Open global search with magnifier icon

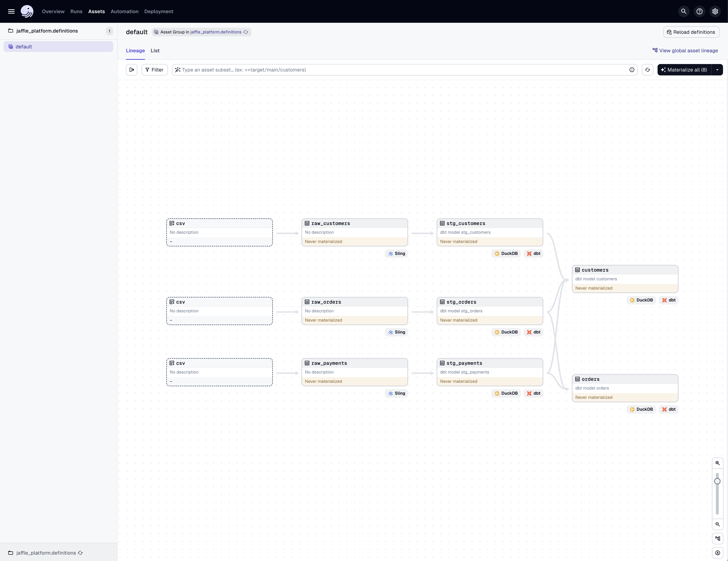(684, 11)
